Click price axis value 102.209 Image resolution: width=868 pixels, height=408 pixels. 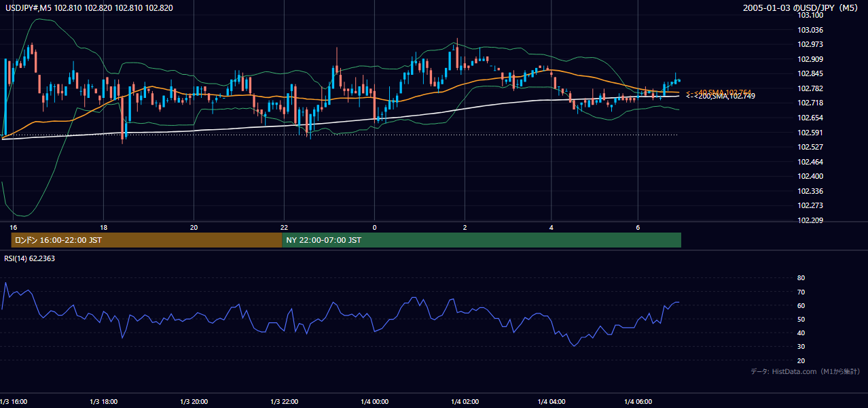[x=810, y=220]
